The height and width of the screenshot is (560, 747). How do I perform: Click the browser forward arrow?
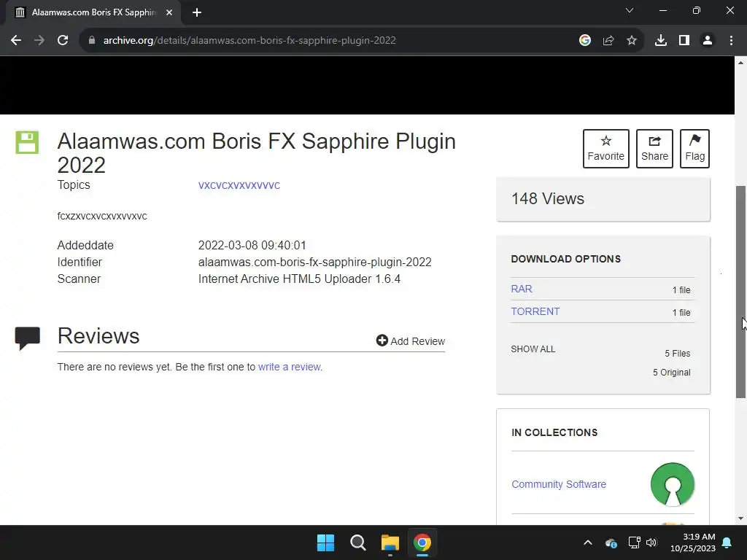tap(39, 41)
